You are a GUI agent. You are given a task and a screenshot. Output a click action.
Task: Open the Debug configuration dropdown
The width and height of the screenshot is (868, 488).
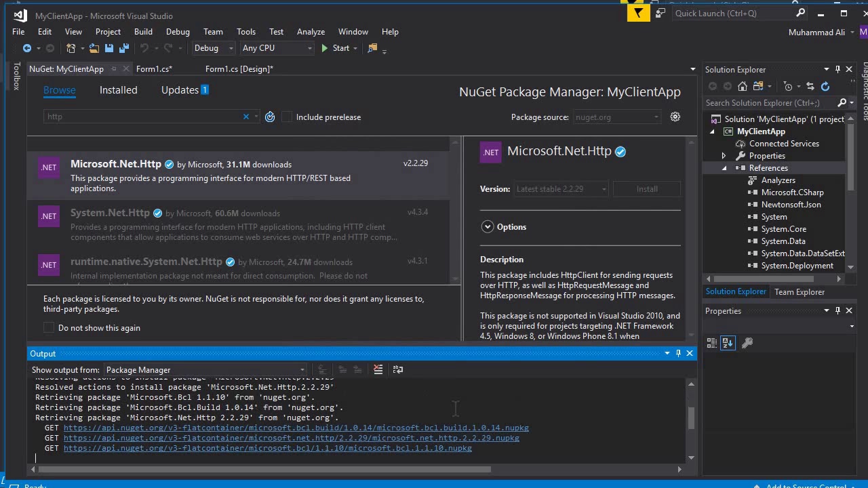click(x=213, y=48)
